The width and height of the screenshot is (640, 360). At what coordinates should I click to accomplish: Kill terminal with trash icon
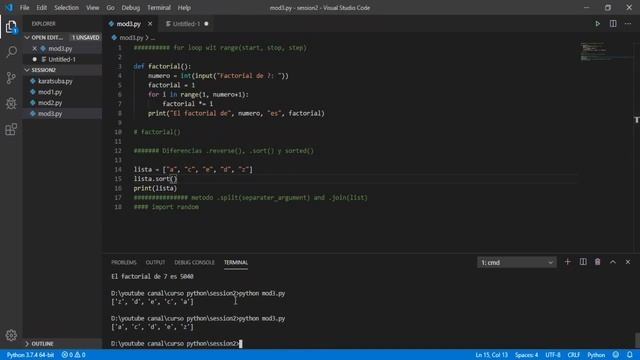598,262
